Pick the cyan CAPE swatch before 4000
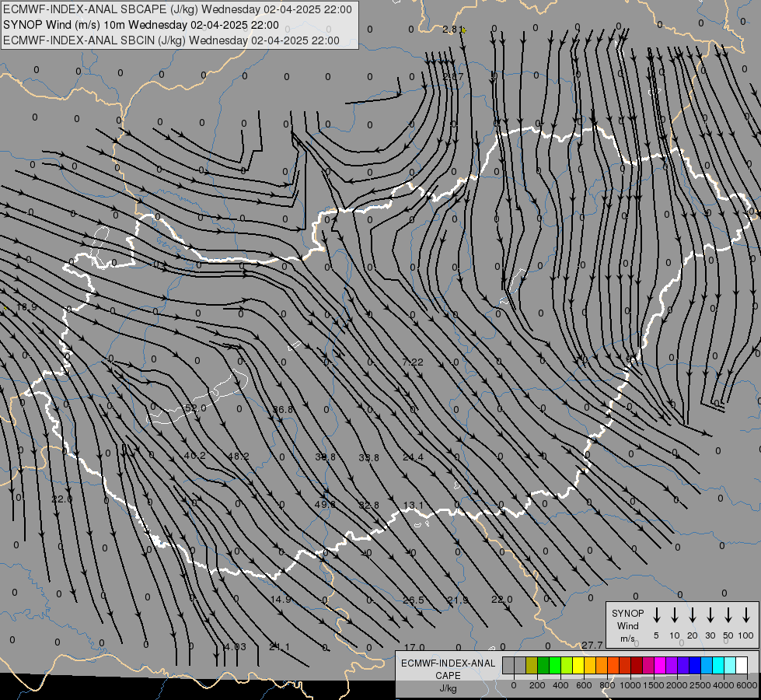 pos(717,665)
